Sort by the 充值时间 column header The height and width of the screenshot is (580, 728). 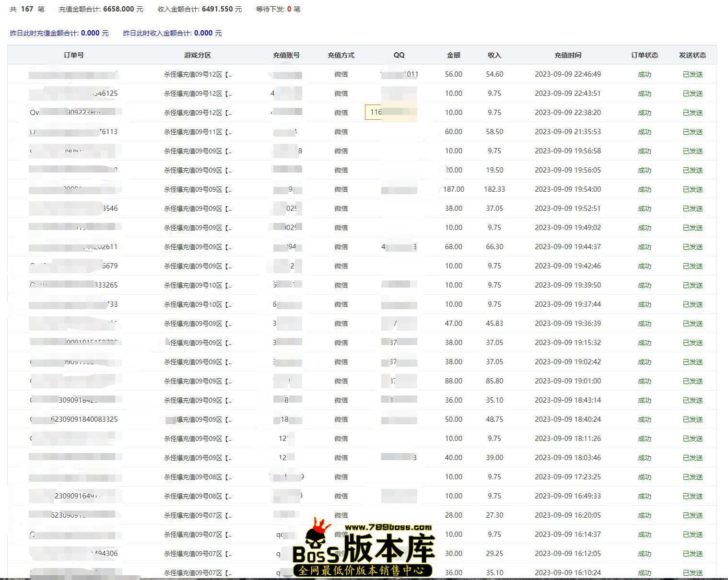568,55
